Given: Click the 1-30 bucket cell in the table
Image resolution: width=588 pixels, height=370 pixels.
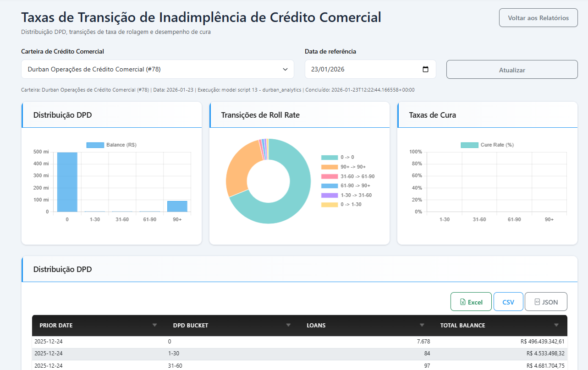Looking at the screenshot, I should click(x=174, y=354).
